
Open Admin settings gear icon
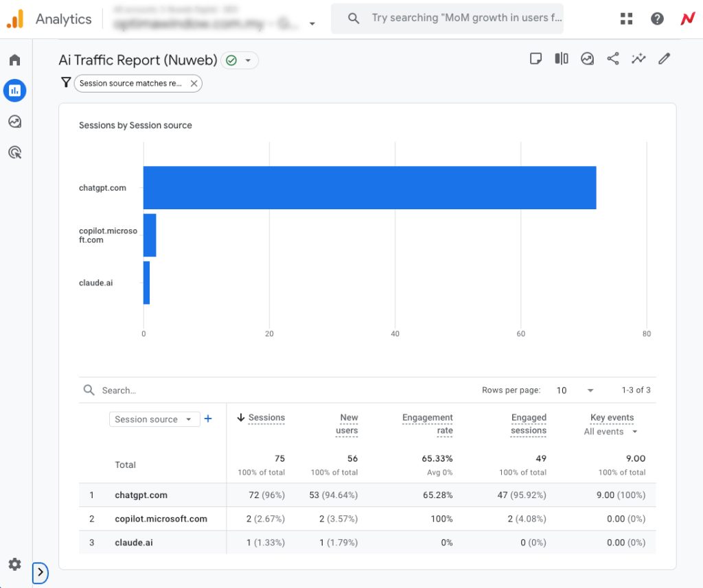click(14, 565)
